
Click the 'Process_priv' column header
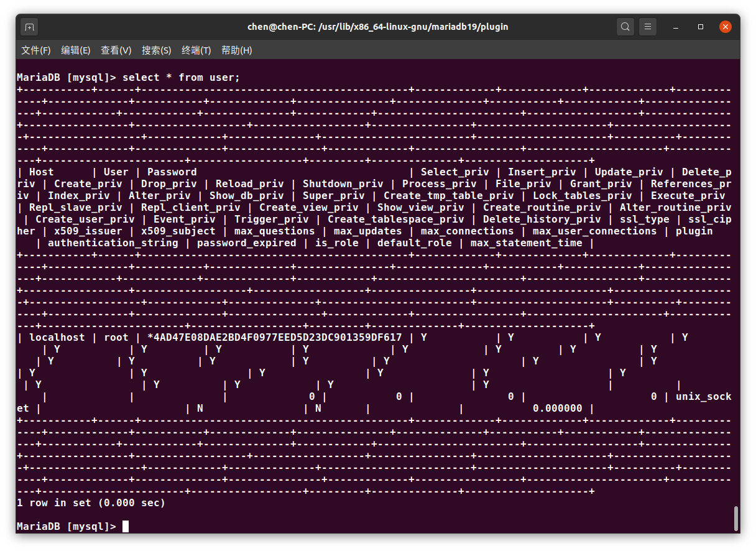coord(440,184)
